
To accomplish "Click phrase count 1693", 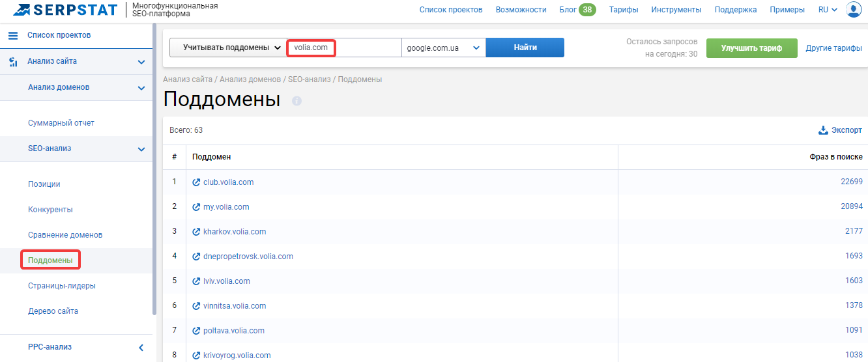I will point(854,257).
